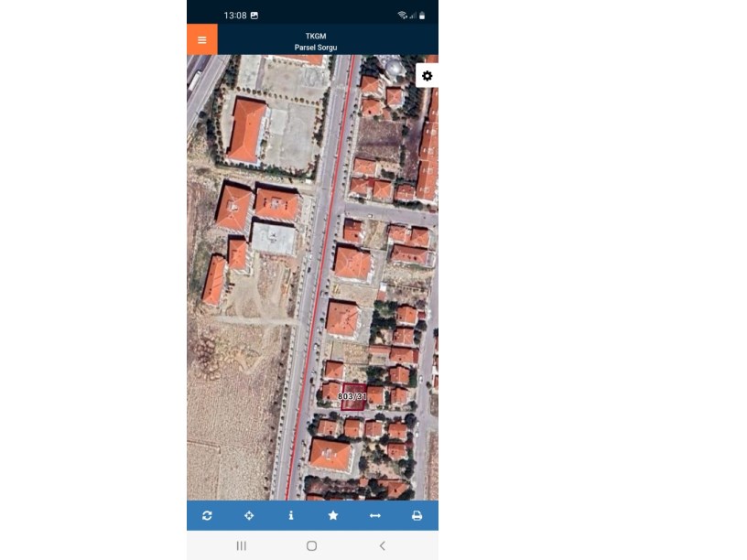Tap the mobile signal strength icon
The height and width of the screenshot is (560, 747).
[413, 16]
